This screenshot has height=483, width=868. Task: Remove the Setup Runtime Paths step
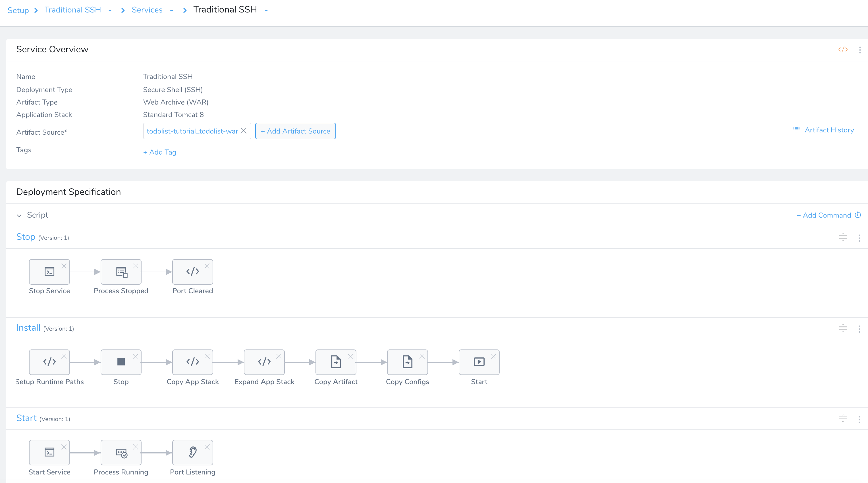[64, 356]
